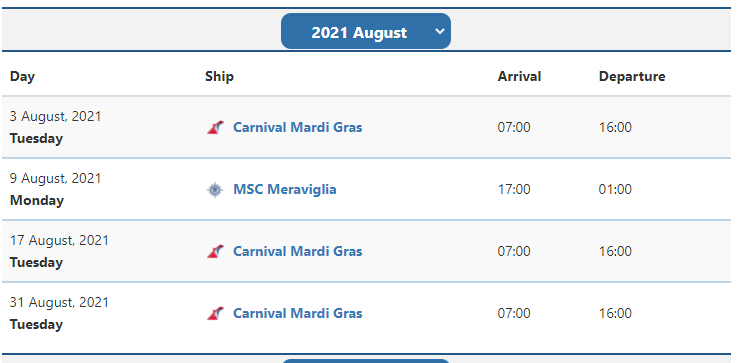Click the 17:00 arrival time of MSC Meraviglia

coord(514,189)
